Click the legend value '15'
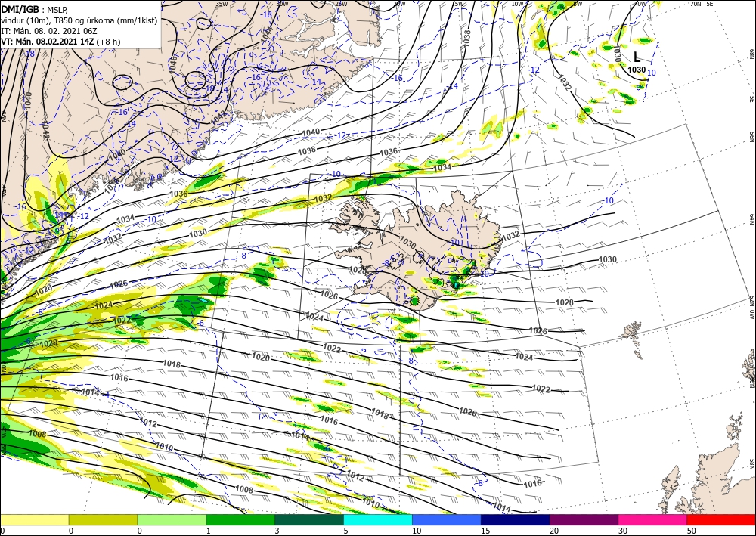The width and height of the screenshot is (756, 536). coord(485,531)
